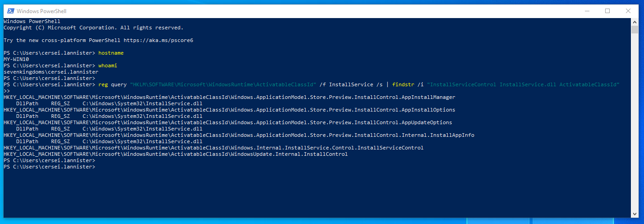Click the line ending WindowsUpdate.Internal.InstallControl
This screenshot has height=224, width=644.
click(x=176, y=154)
